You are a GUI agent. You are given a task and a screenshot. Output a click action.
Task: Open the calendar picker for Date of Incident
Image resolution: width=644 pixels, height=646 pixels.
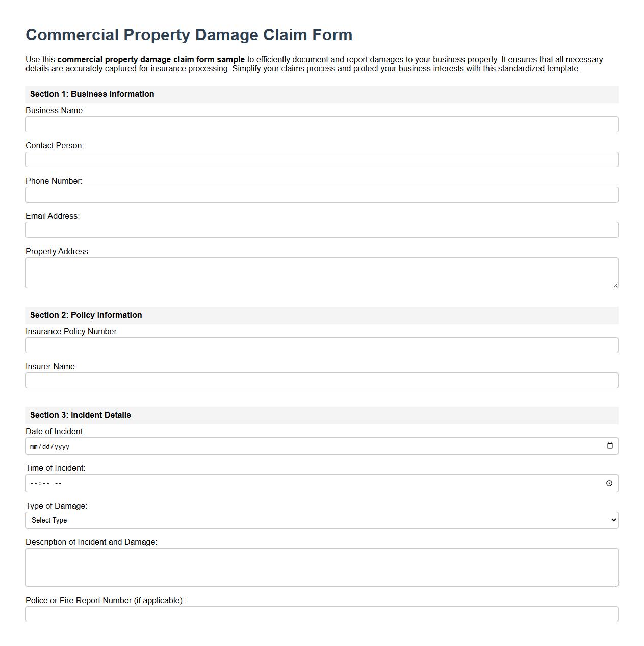click(x=610, y=445)
